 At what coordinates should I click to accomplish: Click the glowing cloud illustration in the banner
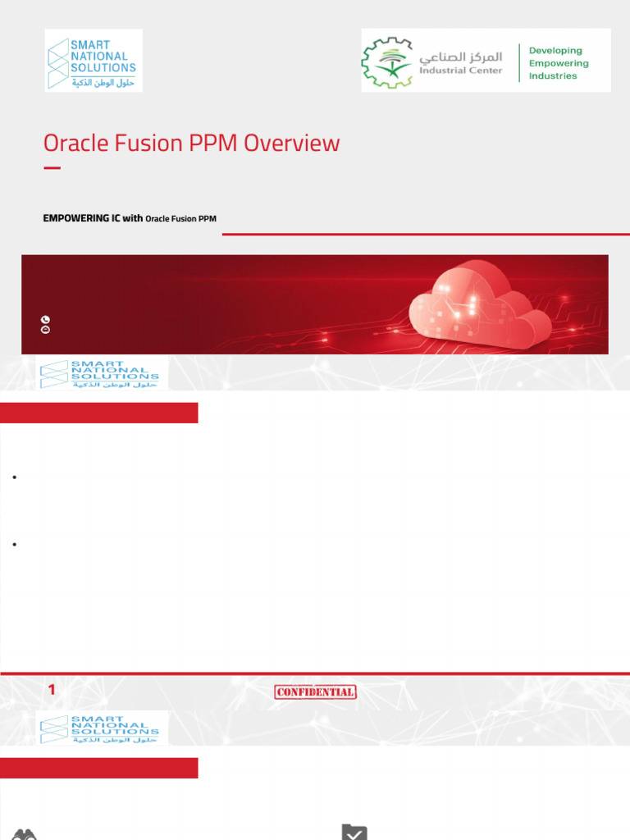click(x=481, y=304)
